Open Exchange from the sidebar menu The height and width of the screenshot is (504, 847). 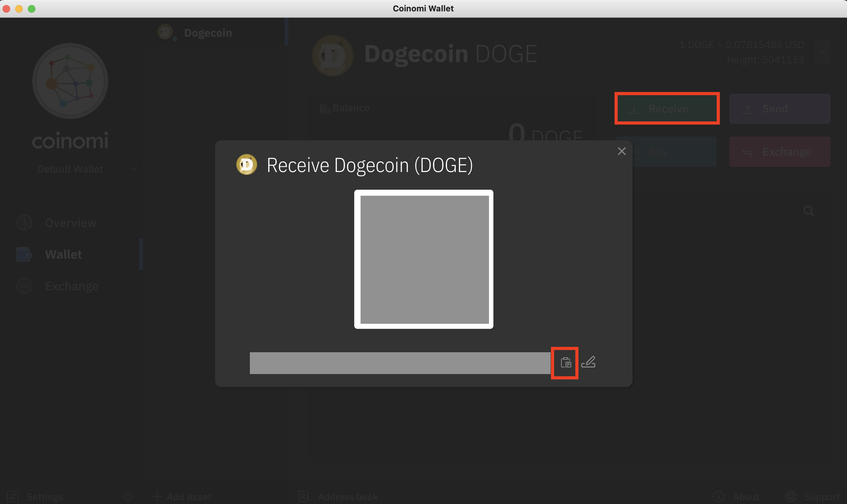click(71, 286)
